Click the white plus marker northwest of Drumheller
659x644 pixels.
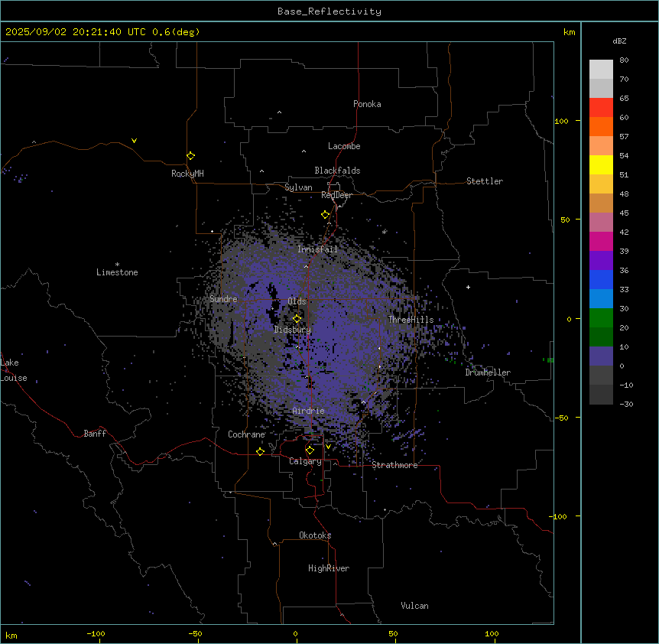[x=468, y=287]
